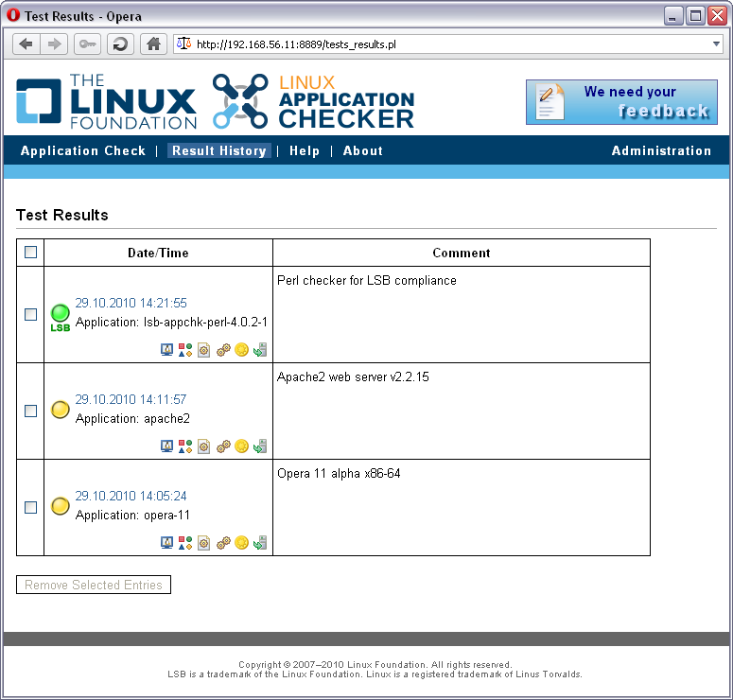
Task: Open the password wand key button
Action: coord(87,44)
